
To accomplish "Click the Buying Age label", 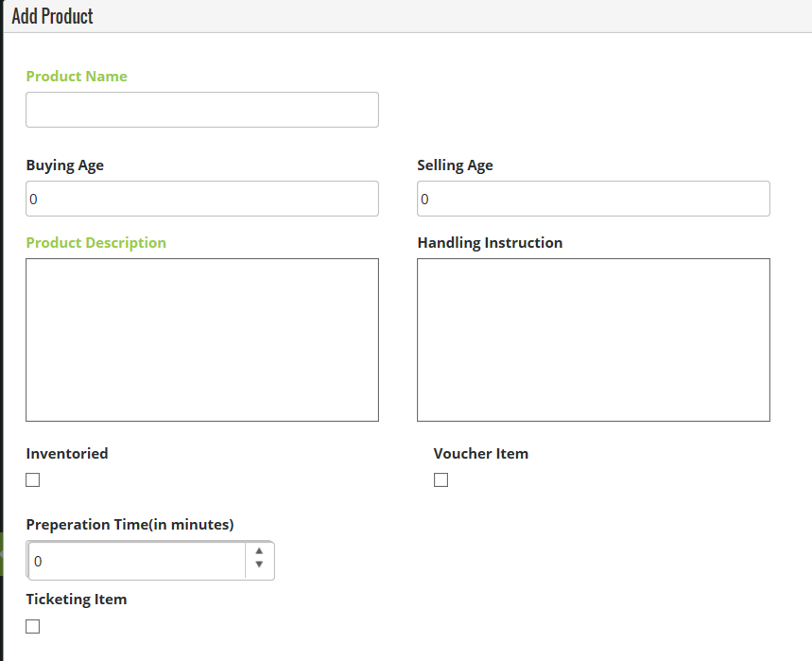I will pyautogui.click(x=65, y=165).
